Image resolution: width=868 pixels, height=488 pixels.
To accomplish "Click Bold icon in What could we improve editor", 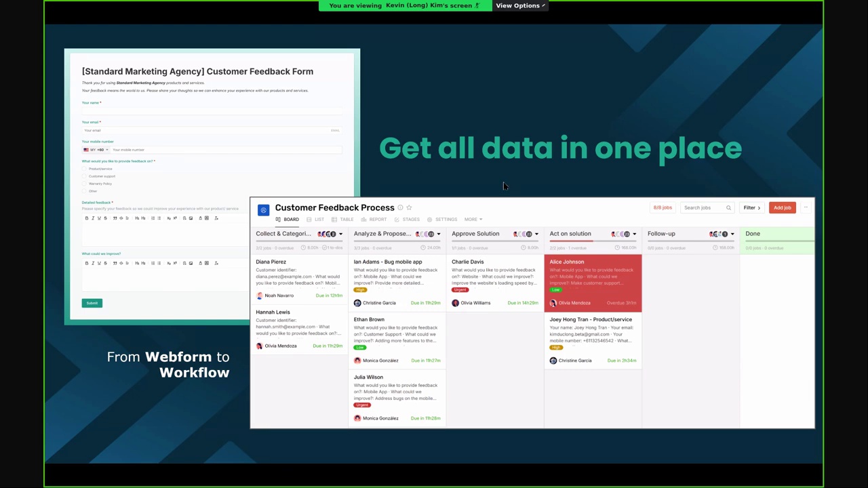I will coord(86,263).
